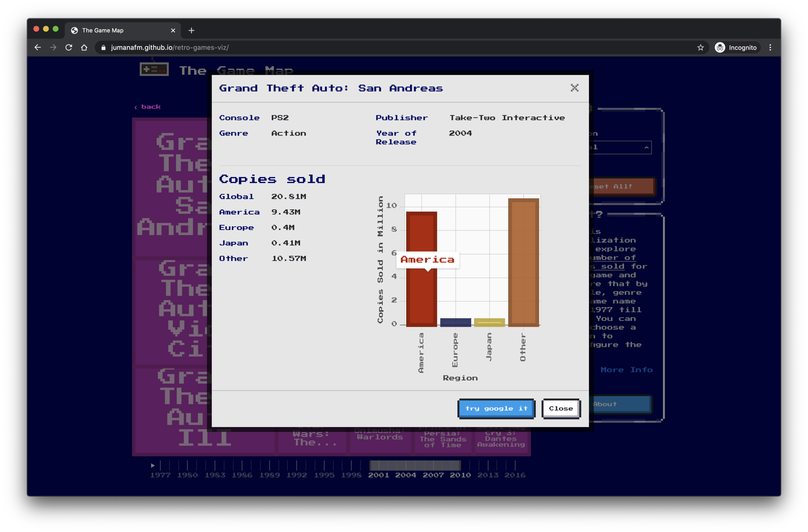Screen dimensions: 808x532
Task: Select 1977 on the timeline
Action: [160, 475]
